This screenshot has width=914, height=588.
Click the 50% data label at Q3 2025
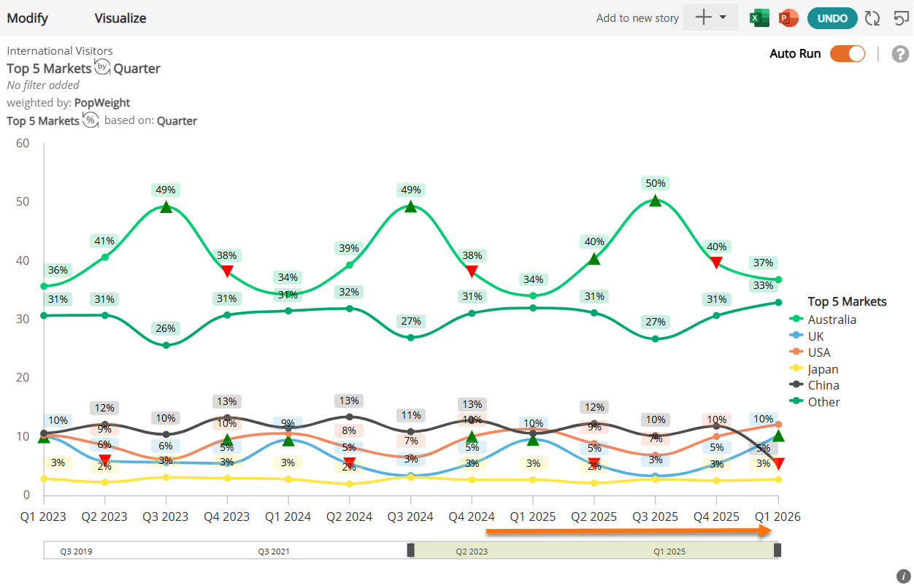pos(655,183)
